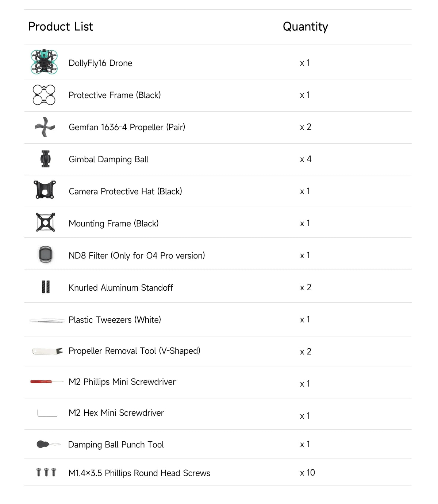
Task: Click the red Phillips screwdriver icon
Action: [x=47, y=382]
